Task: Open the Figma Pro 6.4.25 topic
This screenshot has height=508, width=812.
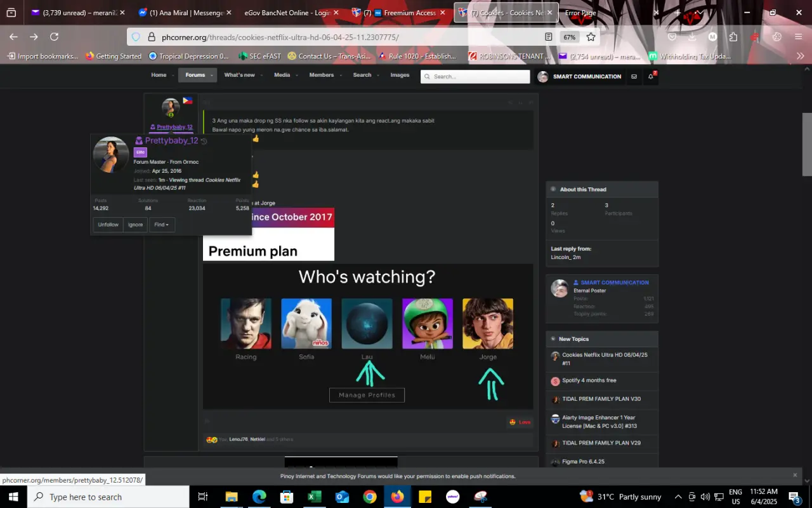Action: [583, 462]
